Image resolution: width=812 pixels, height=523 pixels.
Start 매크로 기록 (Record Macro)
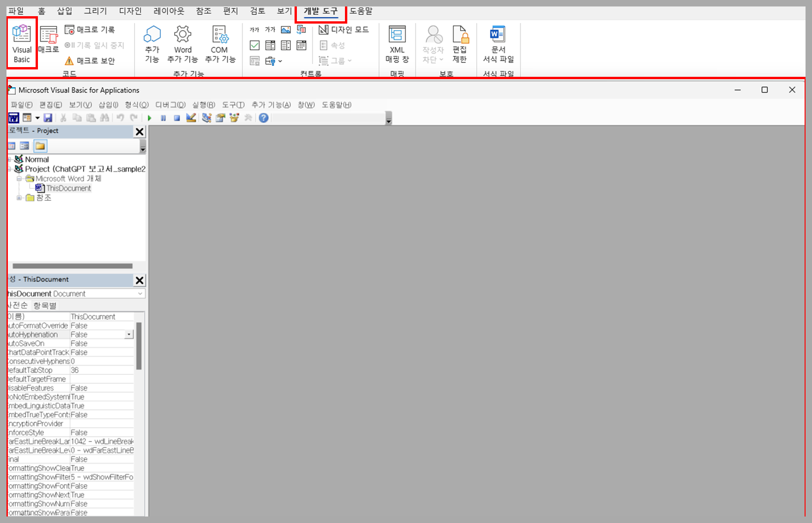coord(90,30)
